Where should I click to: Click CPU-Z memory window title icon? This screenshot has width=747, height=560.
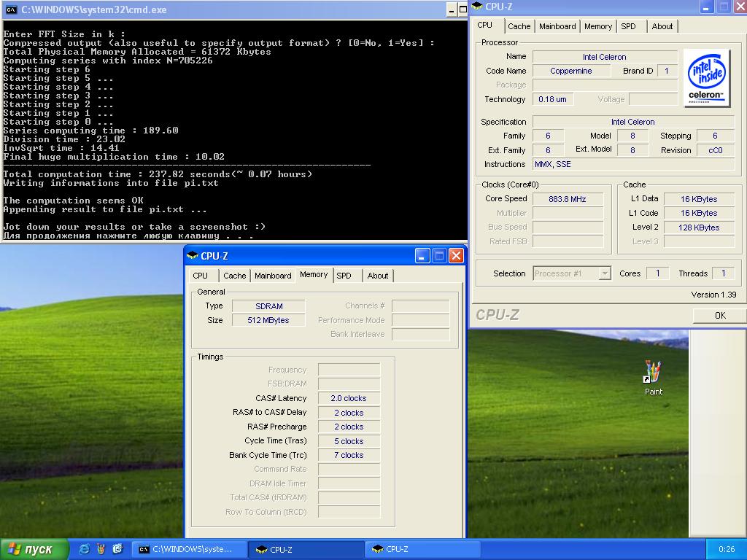(193, 256)
